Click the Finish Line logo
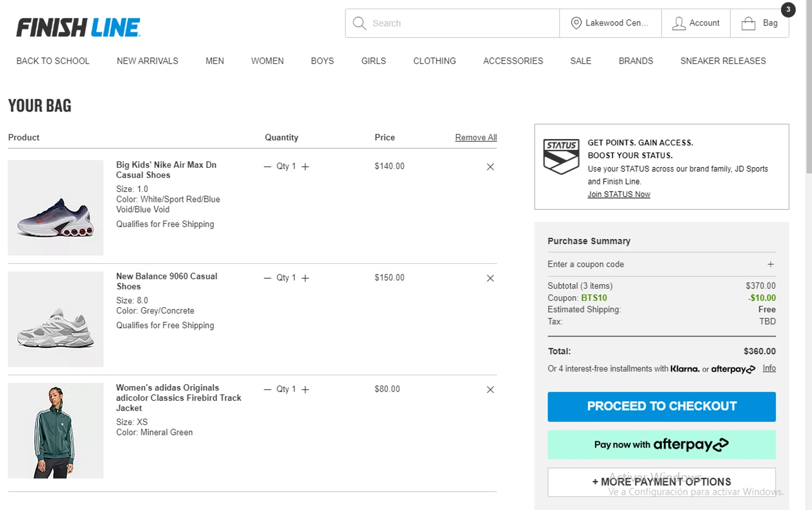Screen dimensions: 812x510 pyautogui.click(x=78, y=27)
